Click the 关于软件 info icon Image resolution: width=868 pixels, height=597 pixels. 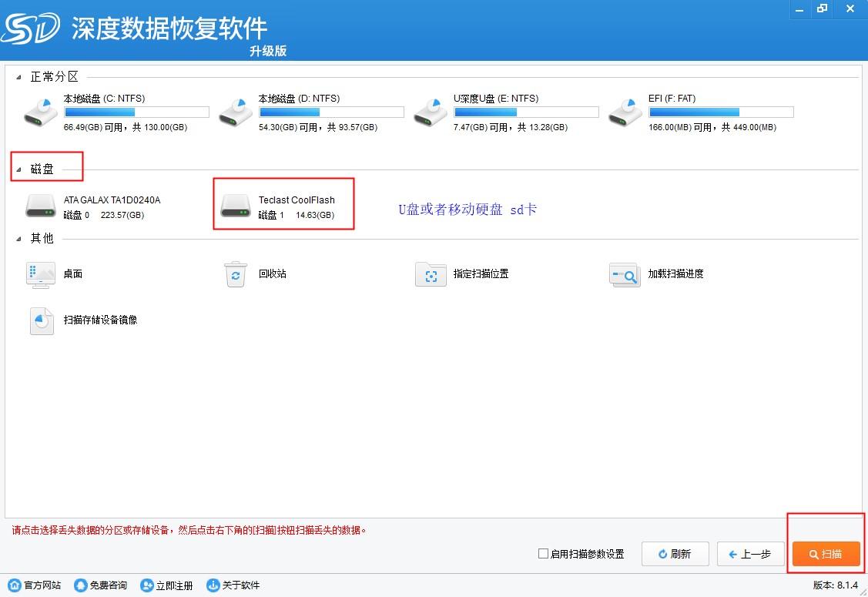[x=213, y=585]
